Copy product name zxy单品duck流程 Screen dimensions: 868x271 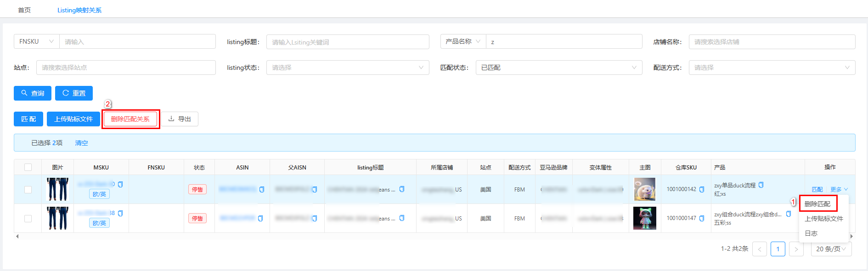tap(761, 185)
